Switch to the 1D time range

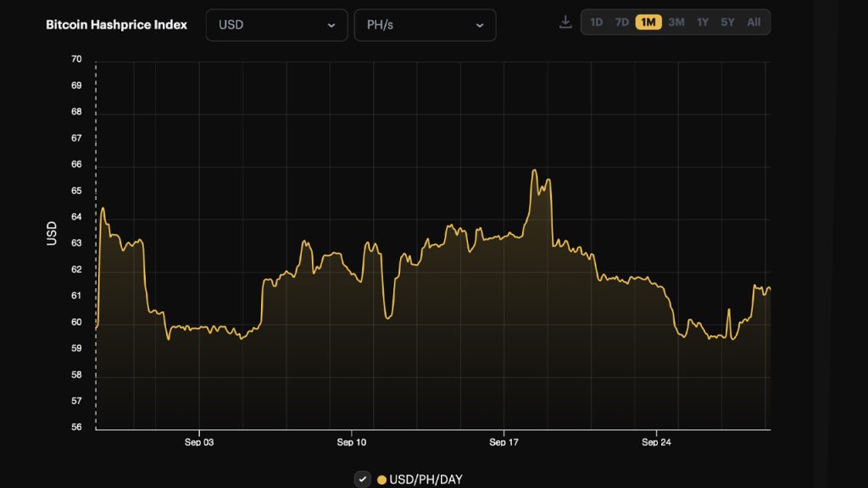[598, 22]
